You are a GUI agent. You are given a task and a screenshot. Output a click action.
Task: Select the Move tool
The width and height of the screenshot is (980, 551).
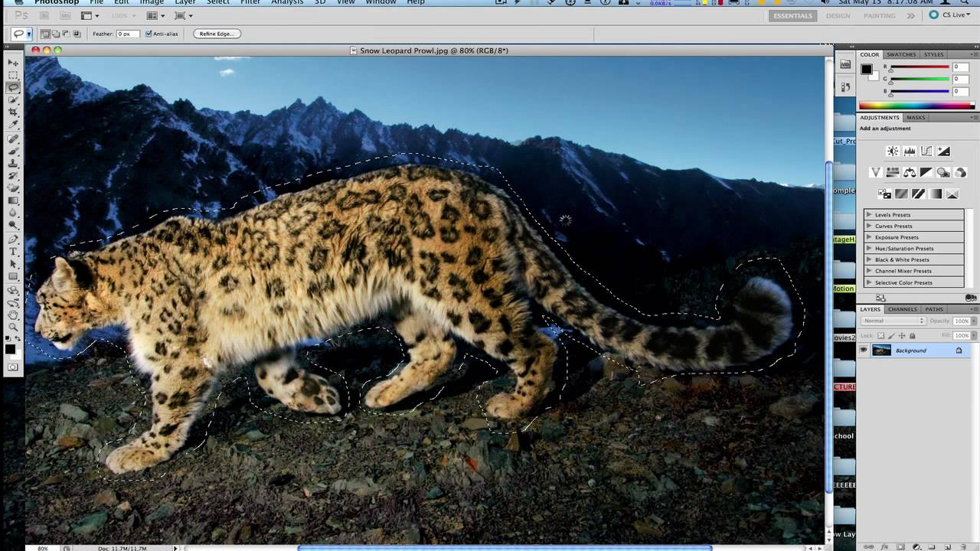13,63
